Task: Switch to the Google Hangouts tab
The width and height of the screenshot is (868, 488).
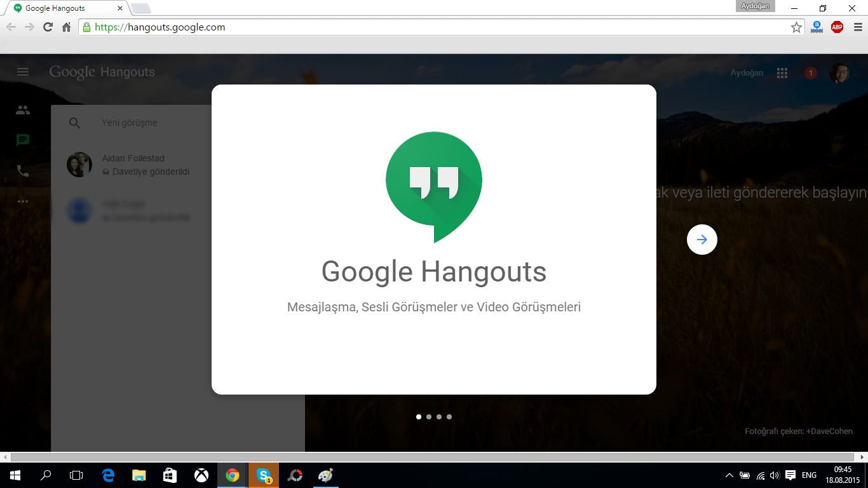Action: [x=64, y=8]
